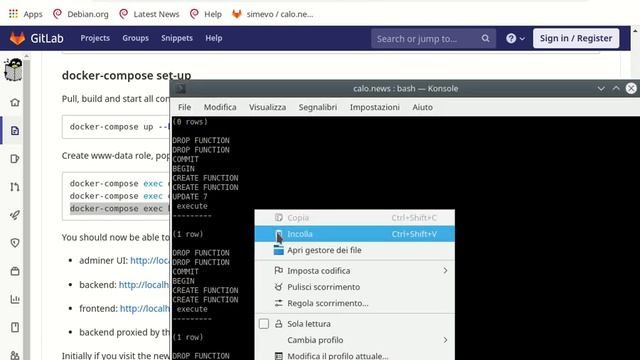Click the docker-compose set-up heading
Viewport: 640px width, 360px height.
click(127, 76)
